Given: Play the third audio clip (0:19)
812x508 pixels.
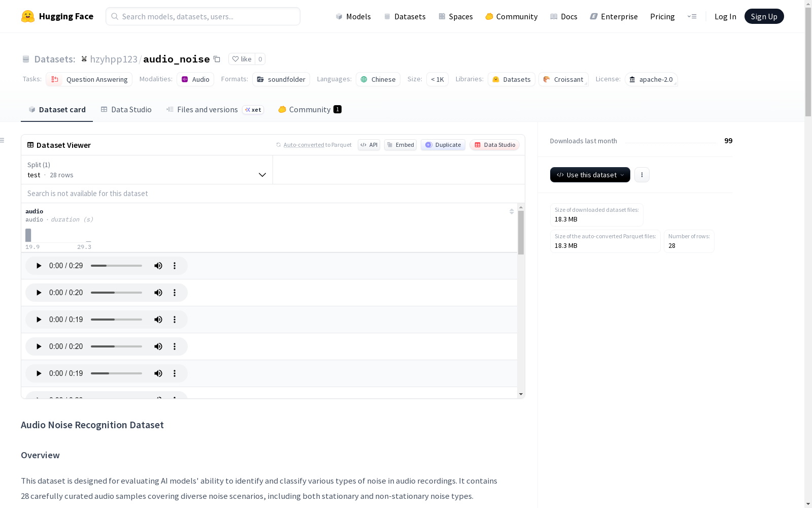Looking at the screenshot, I should pyautogui.click(x=39, y=320).
